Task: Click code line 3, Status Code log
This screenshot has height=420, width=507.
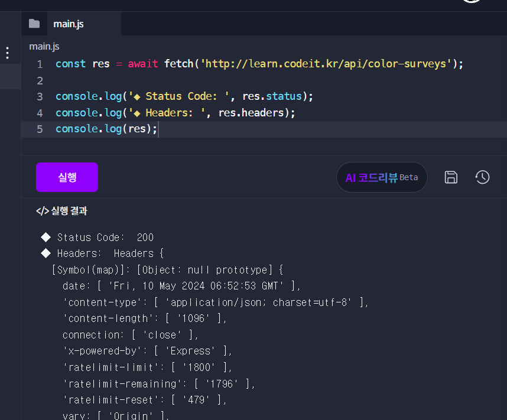Action: click(184, 96)
